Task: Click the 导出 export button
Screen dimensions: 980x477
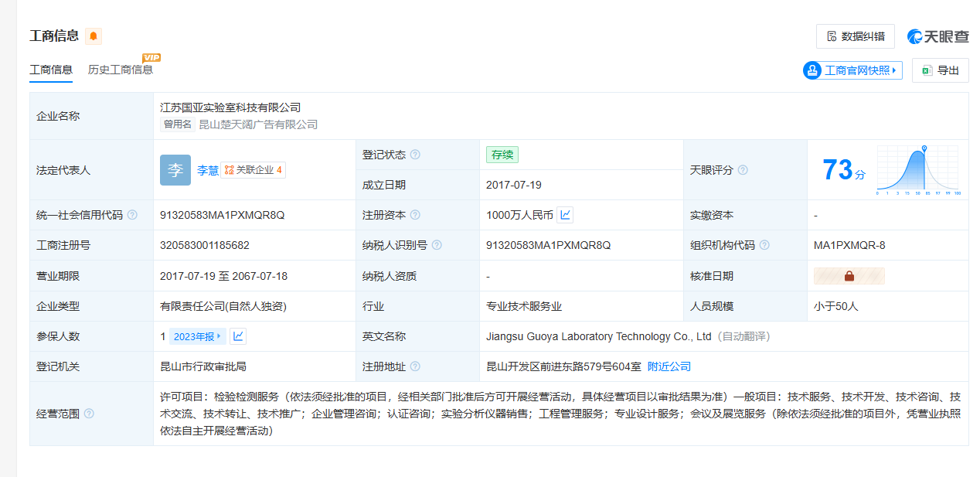Action: [x=940, y=70]
